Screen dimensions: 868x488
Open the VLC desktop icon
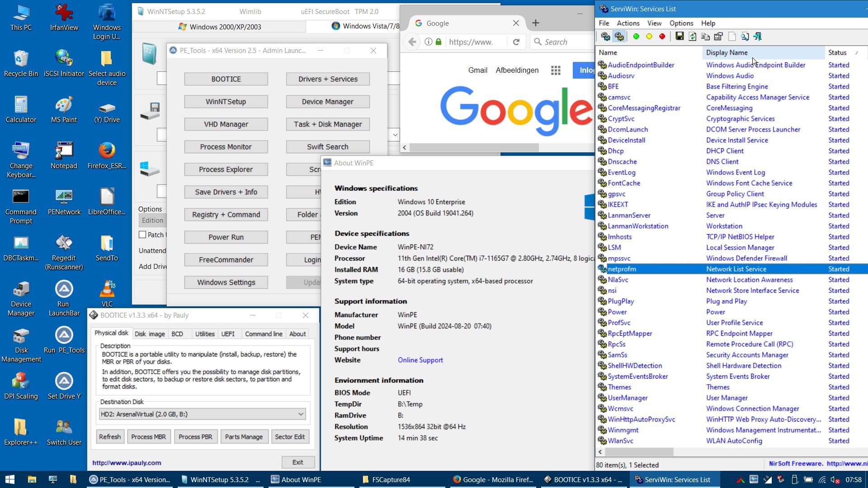pyautogui.click(x=107, y=294)
